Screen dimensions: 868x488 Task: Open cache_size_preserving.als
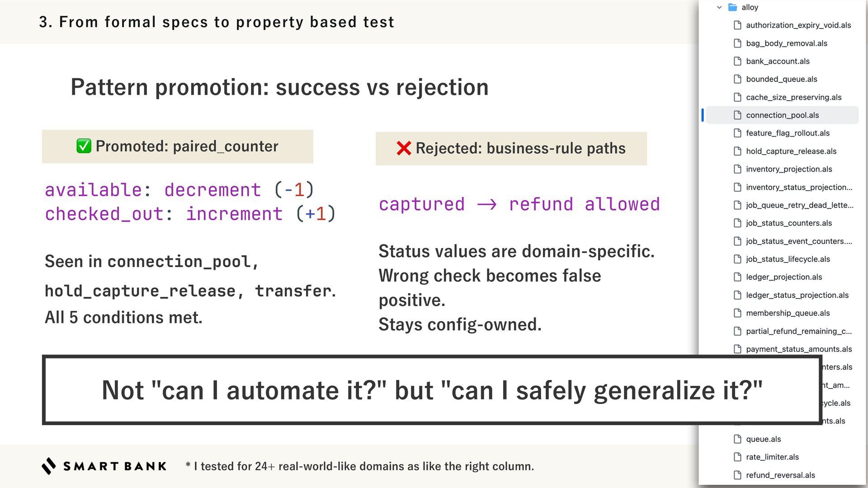[x=793, y=97]
